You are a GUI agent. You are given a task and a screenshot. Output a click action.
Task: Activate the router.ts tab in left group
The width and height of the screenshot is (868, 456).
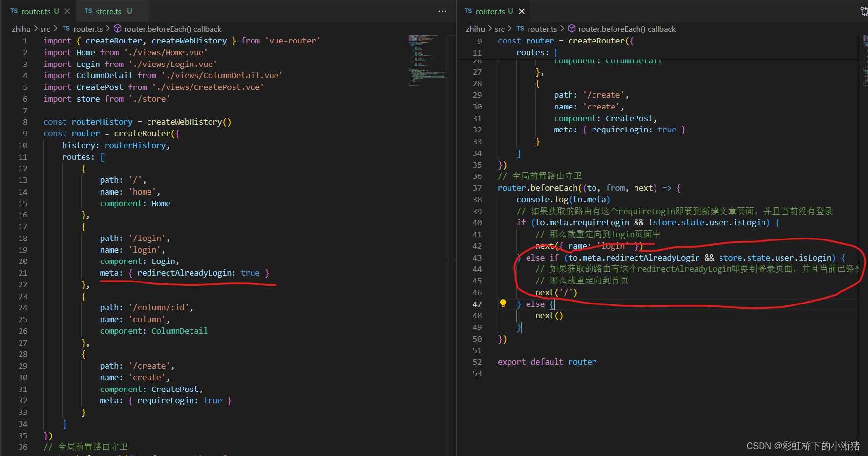(x=36, y=11)
